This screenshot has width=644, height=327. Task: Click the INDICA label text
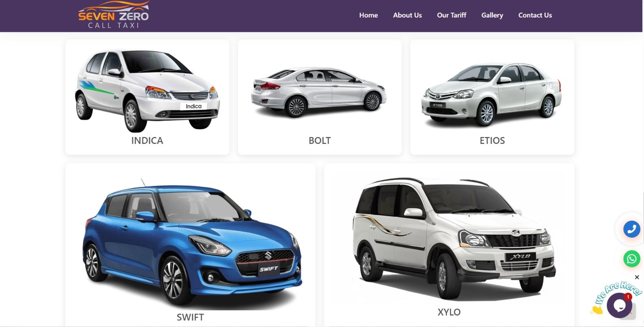pyautogui.click(x=147, y=141)
